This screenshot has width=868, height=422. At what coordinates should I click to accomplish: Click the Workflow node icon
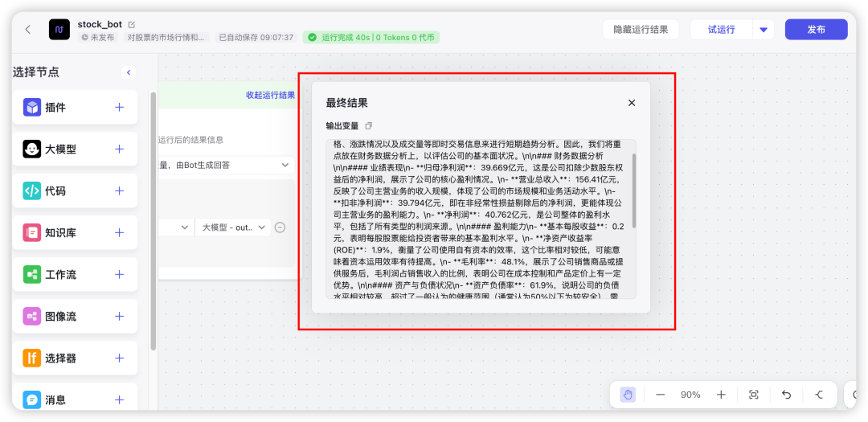pos(31,275)
